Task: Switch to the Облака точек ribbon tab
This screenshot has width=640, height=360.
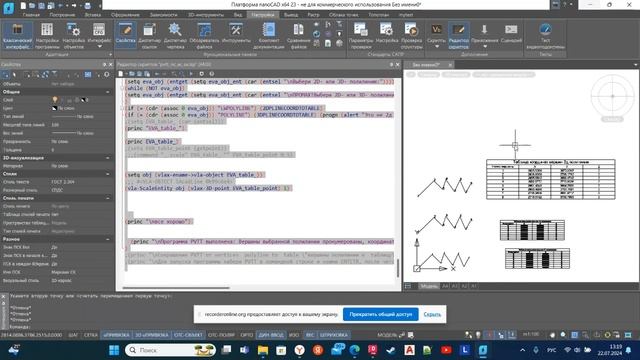Action: point(344,15)
